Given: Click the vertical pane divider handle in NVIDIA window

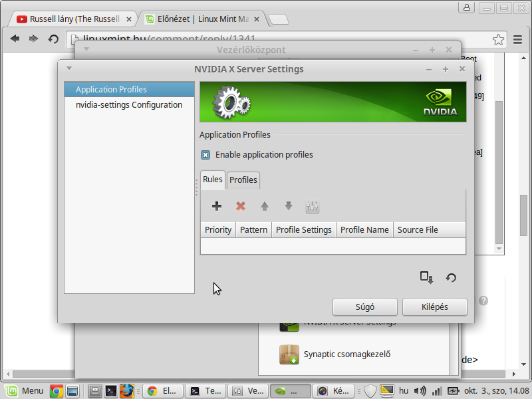Looking at the screenshot, I should [196, 188].
